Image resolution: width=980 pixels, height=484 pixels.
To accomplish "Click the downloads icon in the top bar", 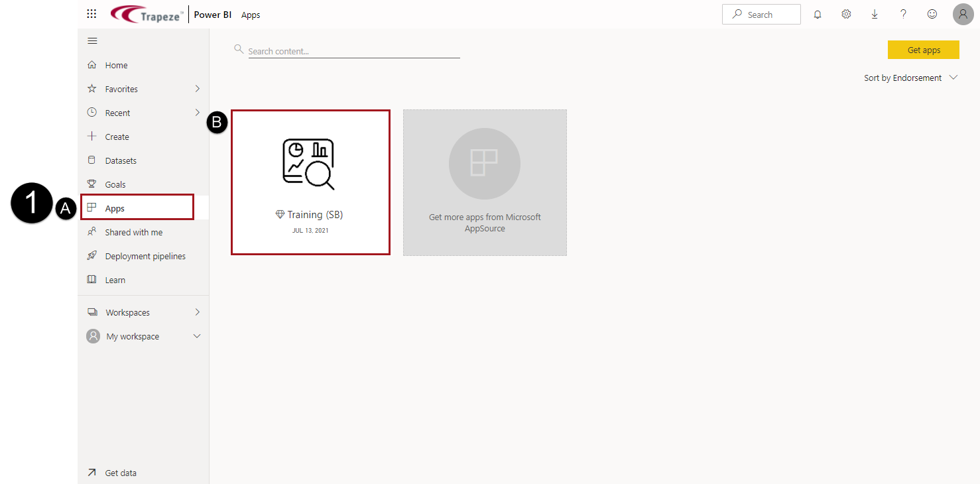I will [875, 14].
